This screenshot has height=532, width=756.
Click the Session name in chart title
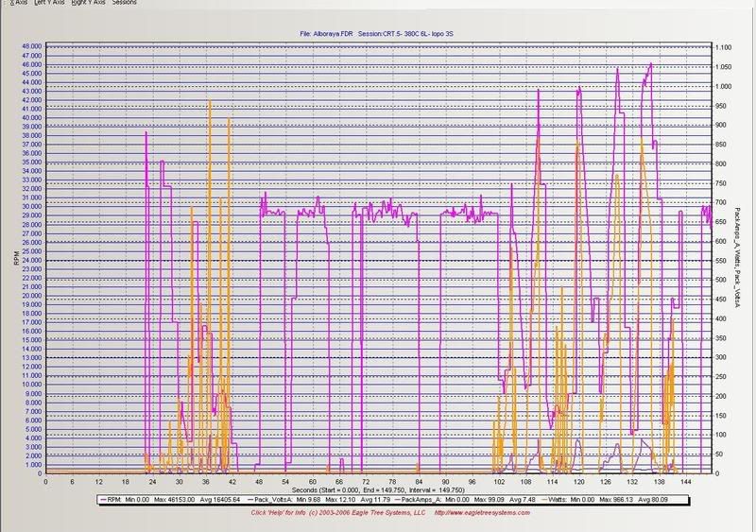pyautogui.click(x=411, y=31)
